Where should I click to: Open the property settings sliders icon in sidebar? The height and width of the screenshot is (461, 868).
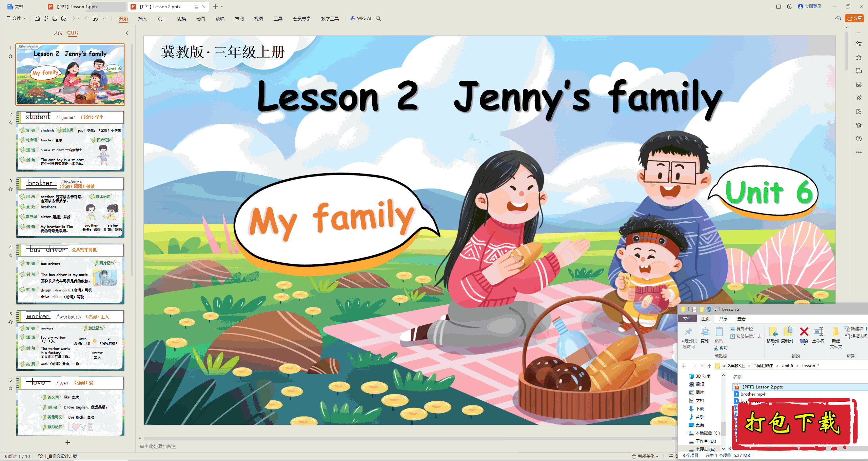point(859,44)
